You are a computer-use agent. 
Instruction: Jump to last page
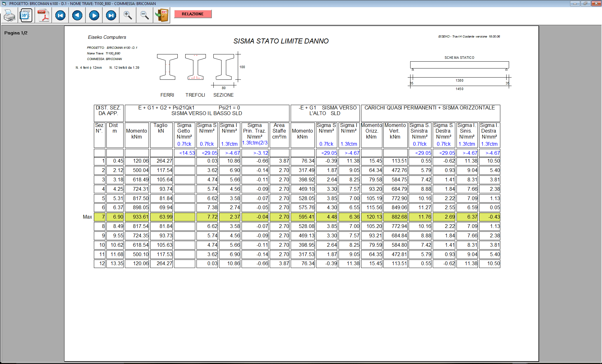tap(111, 15)
